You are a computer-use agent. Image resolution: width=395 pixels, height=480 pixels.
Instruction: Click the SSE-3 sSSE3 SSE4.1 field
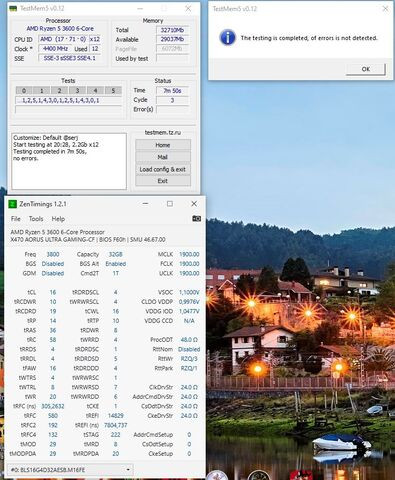[x=70, y=58]
